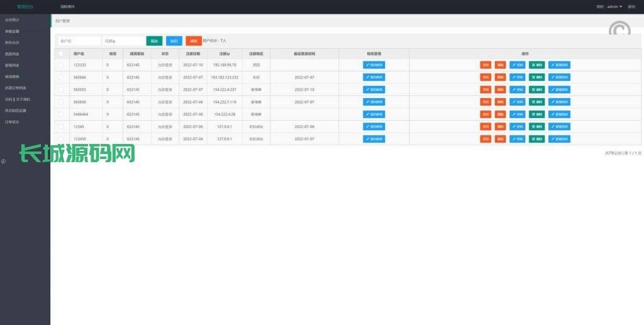644x325 pixels.
Task: Click green delete button for user 565666
Action: 536,77
